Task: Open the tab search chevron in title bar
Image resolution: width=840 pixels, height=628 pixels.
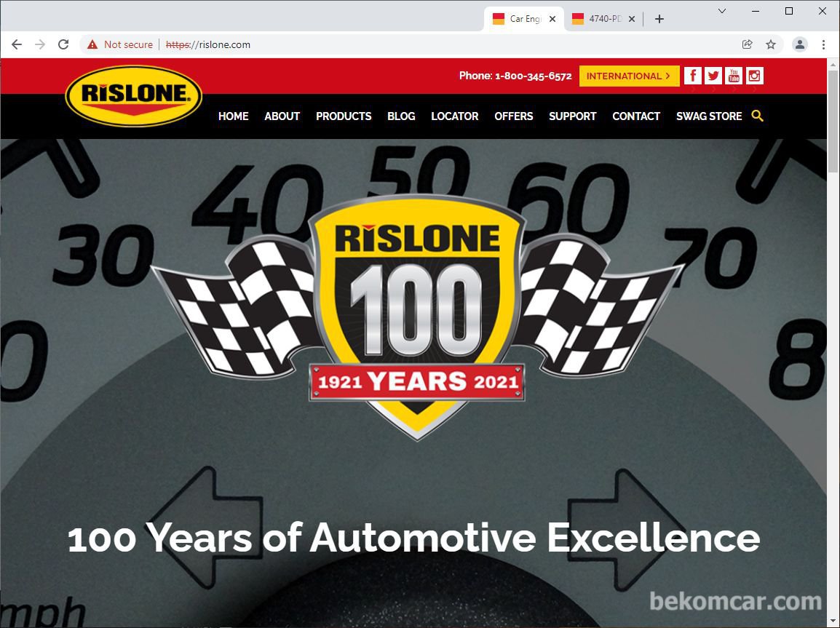Action: 722,11
